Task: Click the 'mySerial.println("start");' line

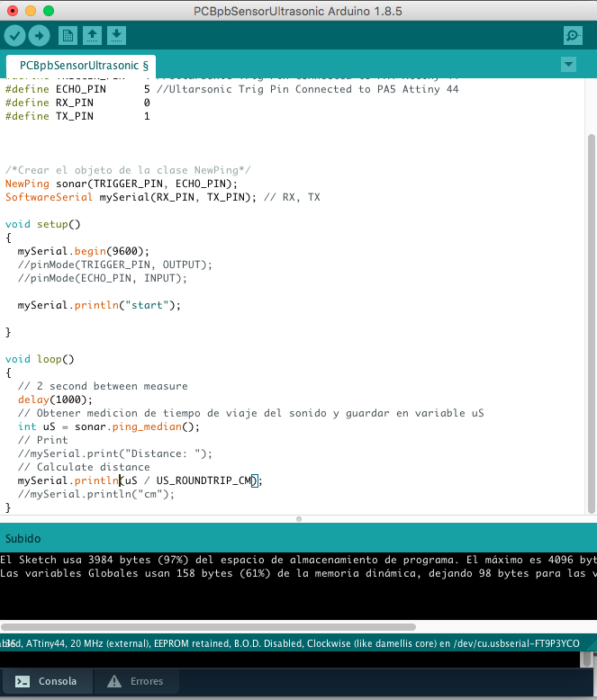Action: (99, 305)
